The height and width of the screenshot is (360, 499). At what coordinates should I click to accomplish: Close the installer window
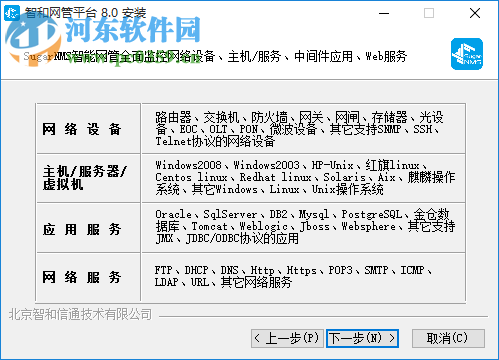[x=475, y=13]
